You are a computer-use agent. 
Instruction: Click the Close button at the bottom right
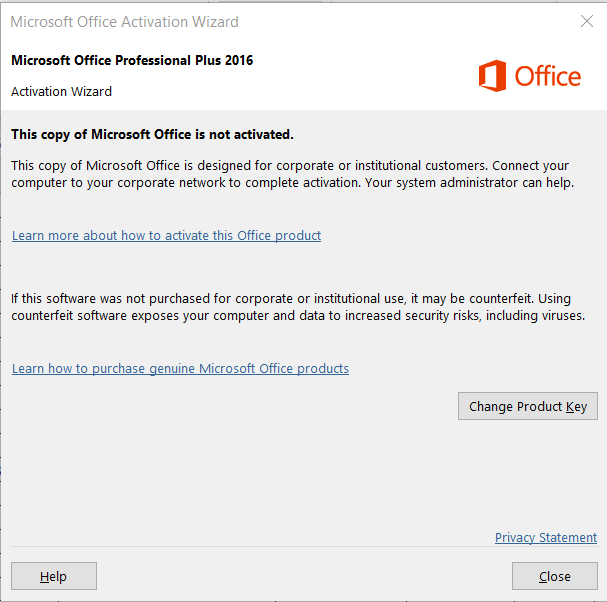[x=554, y=576]
